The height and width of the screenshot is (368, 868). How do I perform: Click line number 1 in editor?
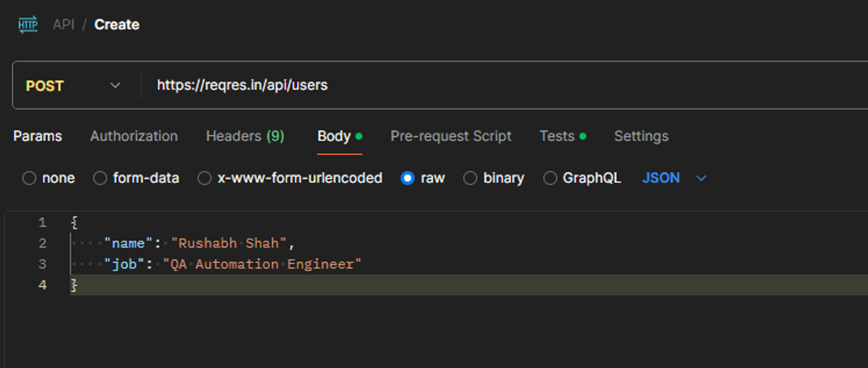point(42,222)
